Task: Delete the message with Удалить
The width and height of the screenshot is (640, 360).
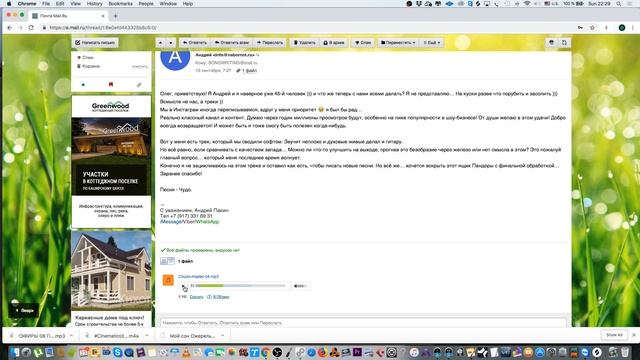Action: (x=304, y=42)
